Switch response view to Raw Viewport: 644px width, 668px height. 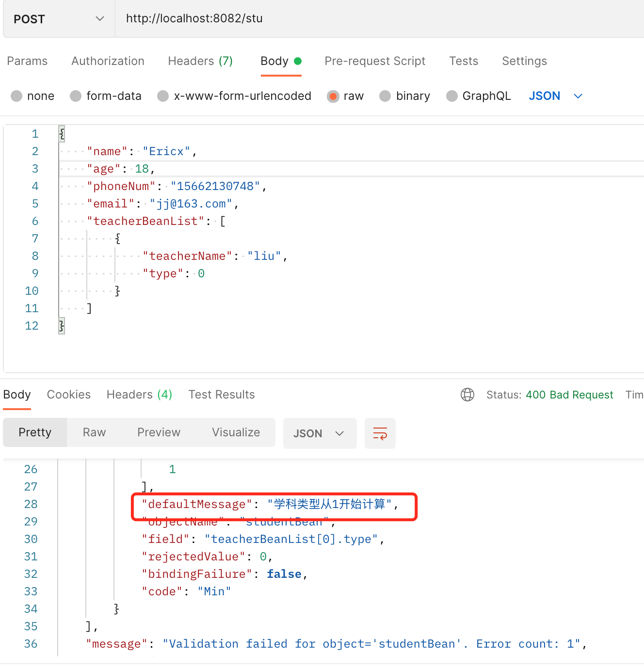94,432
